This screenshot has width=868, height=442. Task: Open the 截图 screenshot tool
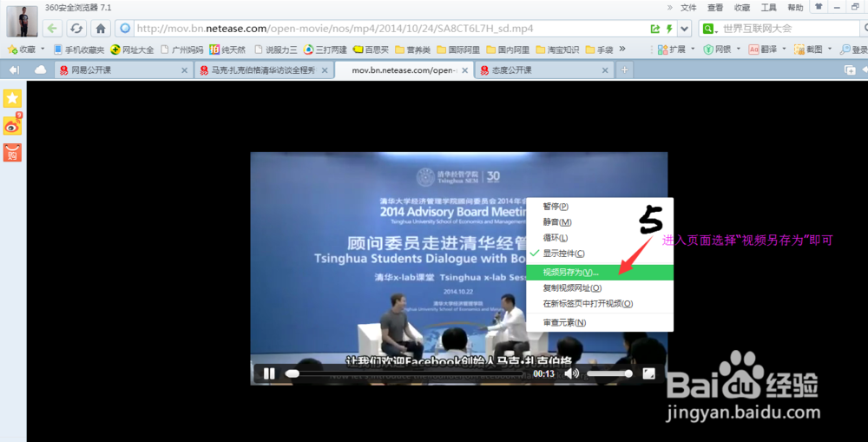(808, 49)
